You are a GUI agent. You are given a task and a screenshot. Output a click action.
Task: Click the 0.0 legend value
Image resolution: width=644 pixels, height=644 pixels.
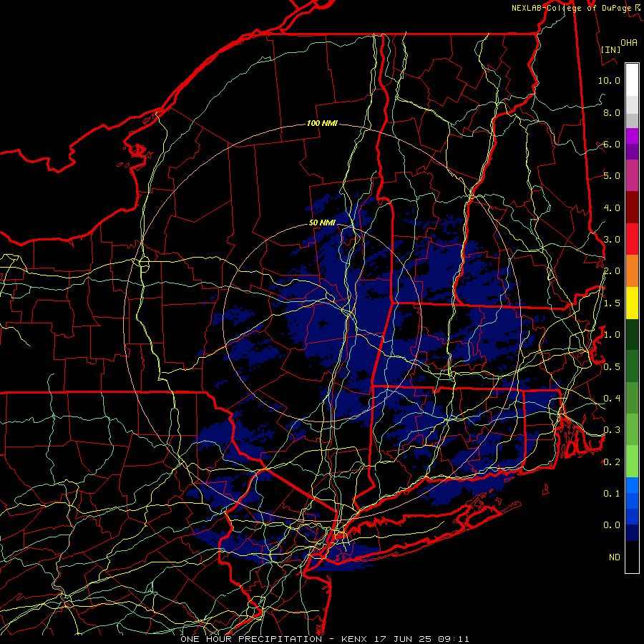coord(612,525)
